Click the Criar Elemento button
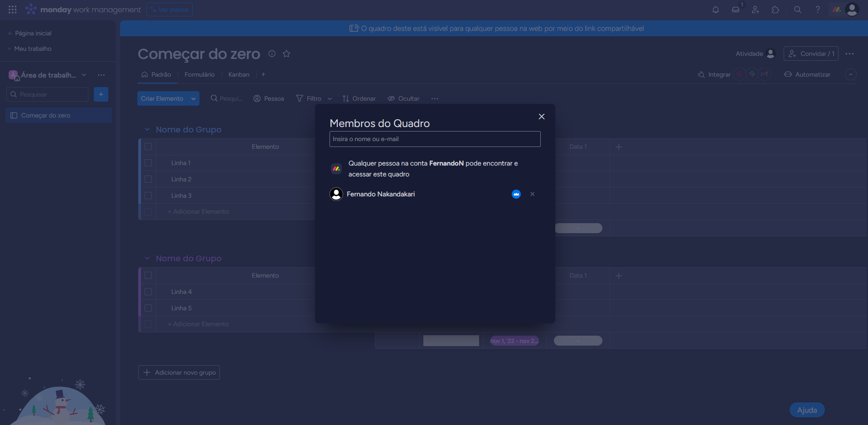This screenshot has height=425, width=868. pos(162,98)
